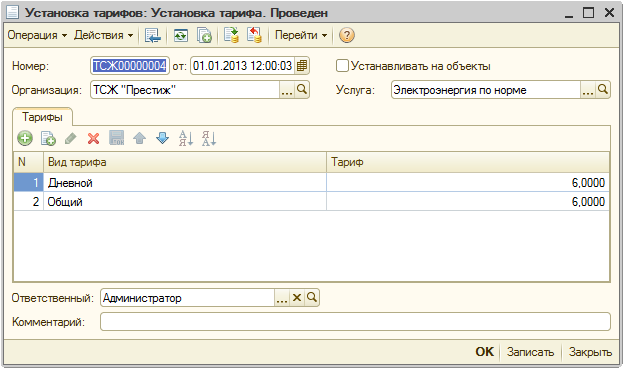Image resolution: width=623 pixels, height=368 pixels.
Task: Click the magnifier open icon for Организация
Action: [302, 90]
